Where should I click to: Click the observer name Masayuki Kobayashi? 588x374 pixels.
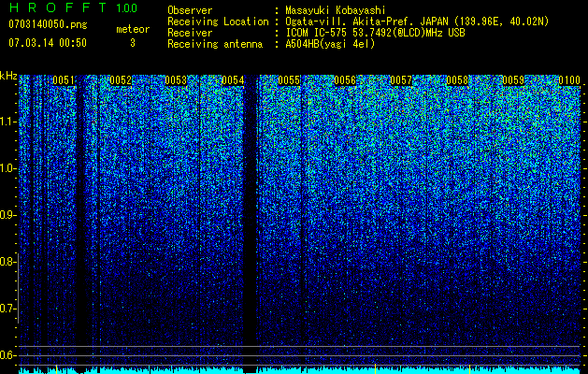(336, 10)
